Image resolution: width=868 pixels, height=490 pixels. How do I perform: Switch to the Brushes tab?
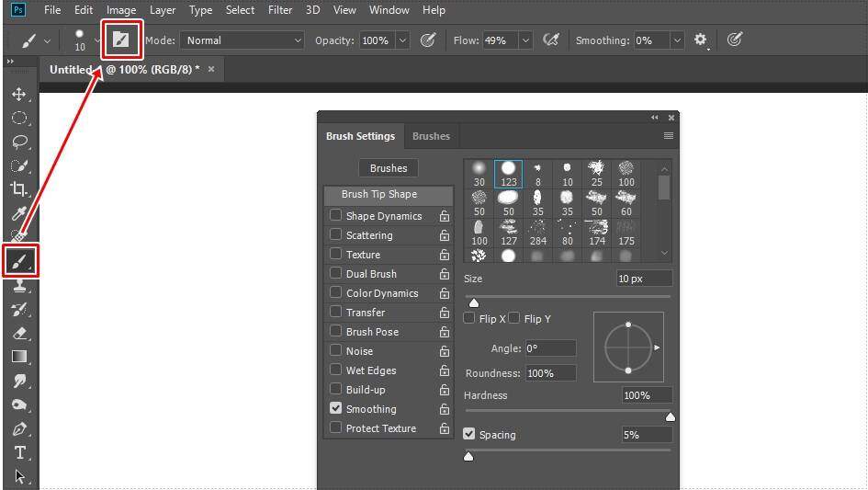click(431, 136)
